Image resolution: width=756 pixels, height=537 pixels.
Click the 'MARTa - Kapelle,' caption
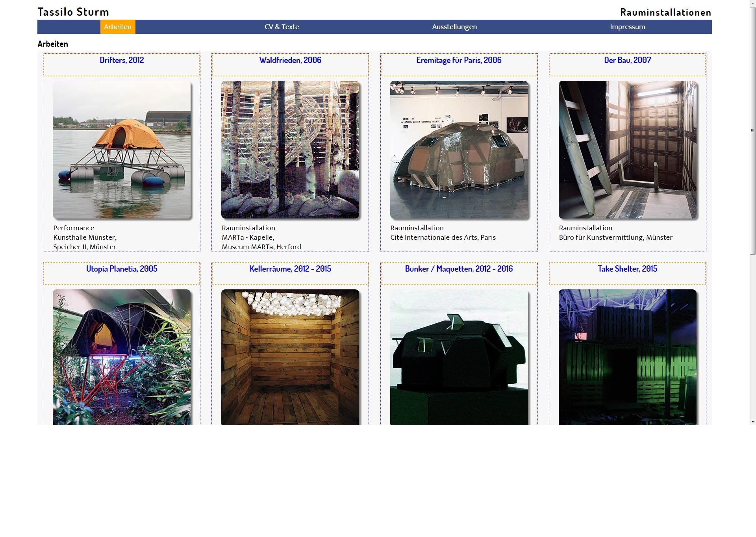pyautogui.click(x=248, y=237)
